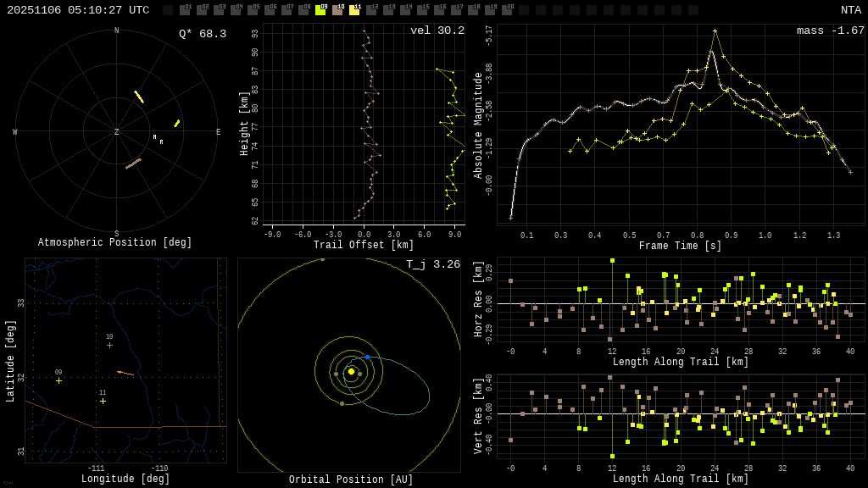Click station 09 cross marker on map
868x488 pixels.
point(58,380)
